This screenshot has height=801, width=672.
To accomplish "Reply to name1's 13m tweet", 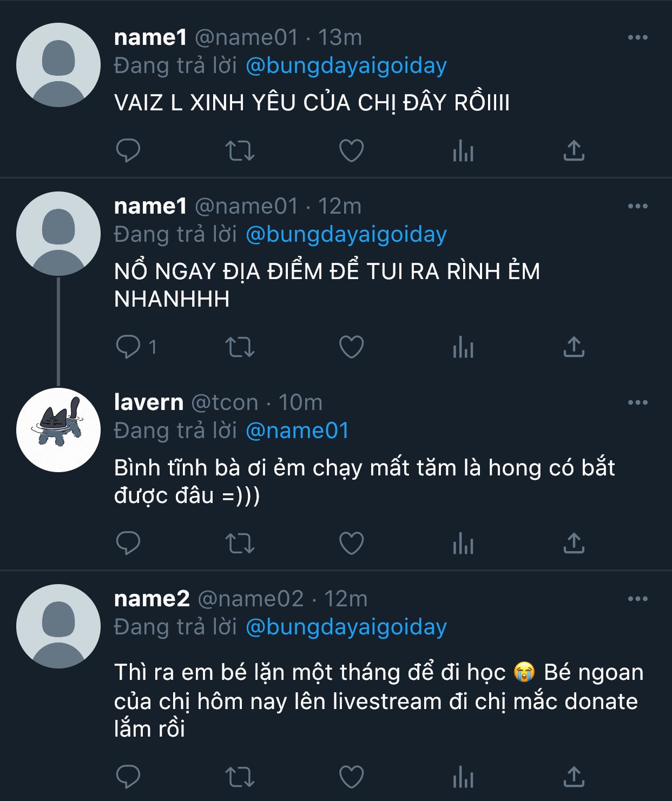I will tap(128, 151).
